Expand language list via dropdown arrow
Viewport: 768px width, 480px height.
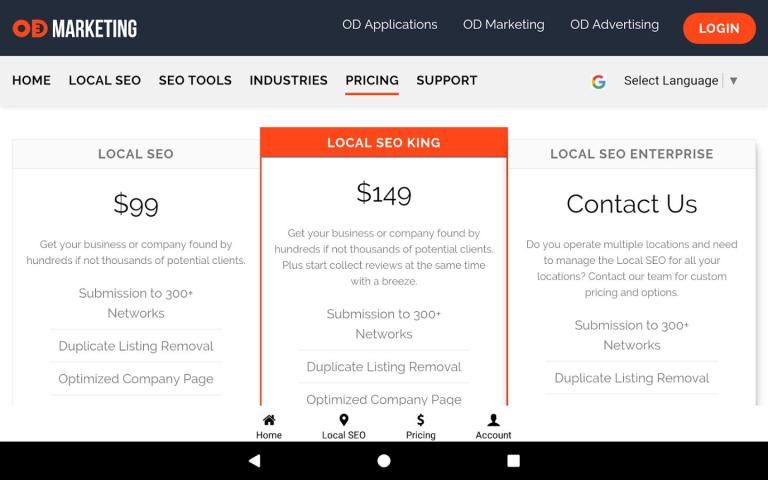[x=734, y=81]
